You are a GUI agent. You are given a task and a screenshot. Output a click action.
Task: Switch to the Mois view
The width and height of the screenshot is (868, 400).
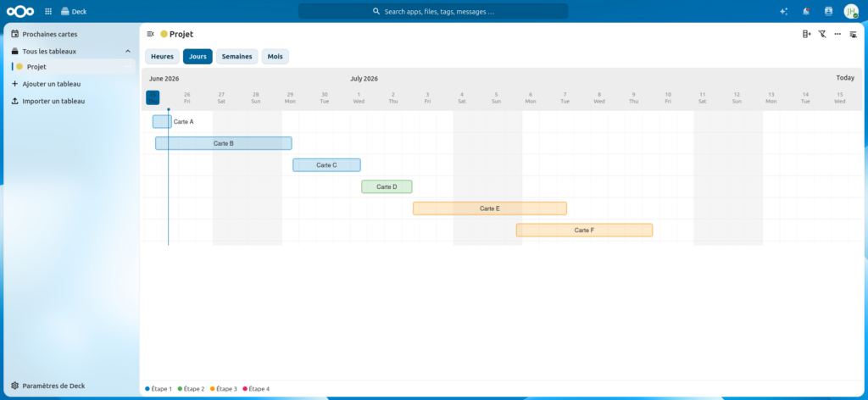275,57
